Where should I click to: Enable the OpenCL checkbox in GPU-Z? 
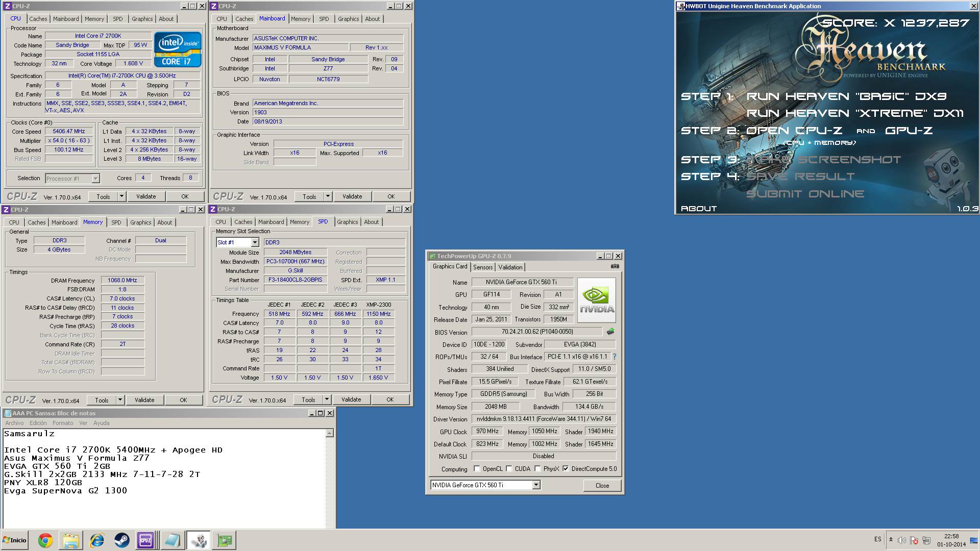pos(477,468)
